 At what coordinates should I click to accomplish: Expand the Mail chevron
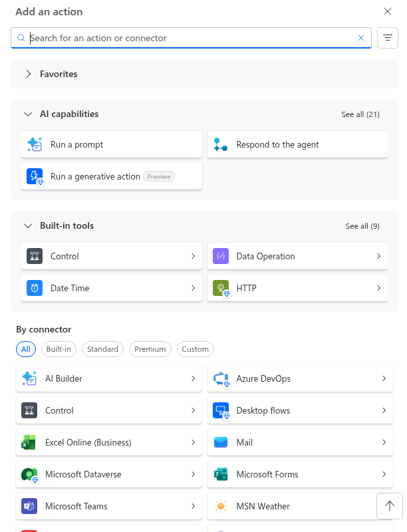[384, 442]
